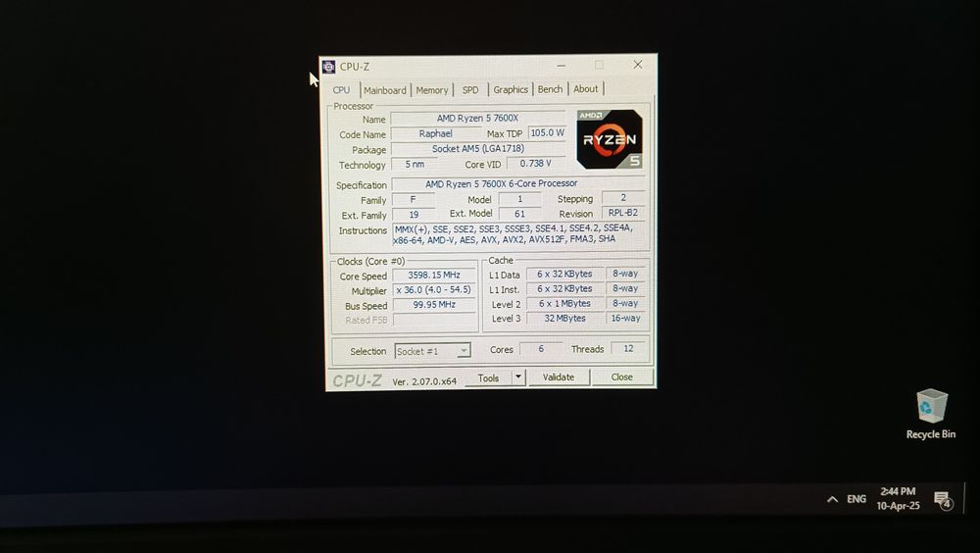
Task: Click the Cores value 6
Action: 541,348
